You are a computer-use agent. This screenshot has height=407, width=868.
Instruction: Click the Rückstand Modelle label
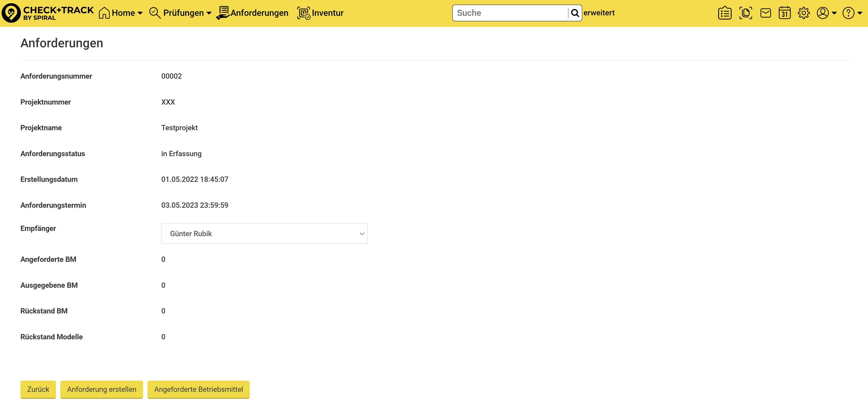coord(52,337)
